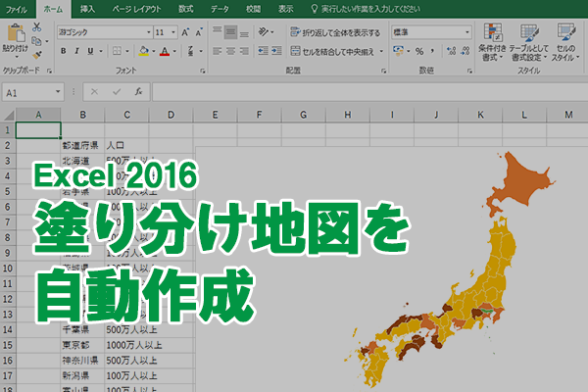The image size is (588, 392).
Task: Decrease font size with small A icon
Action: click(x=199, y=32)
